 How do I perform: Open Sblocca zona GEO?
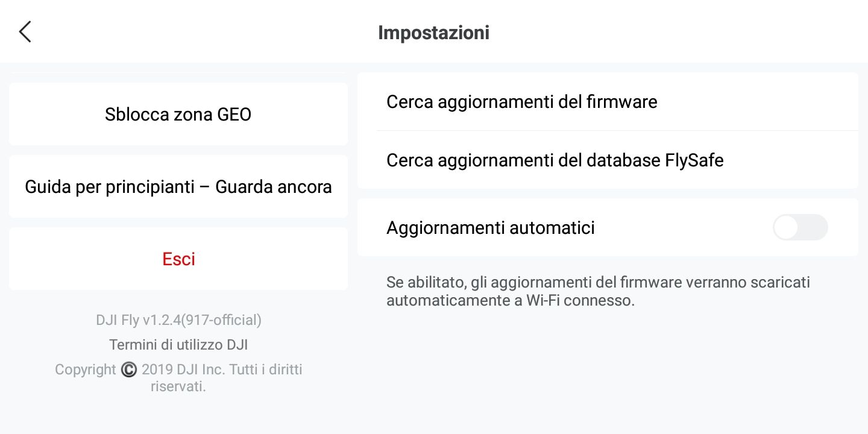[x=178, y=114]
